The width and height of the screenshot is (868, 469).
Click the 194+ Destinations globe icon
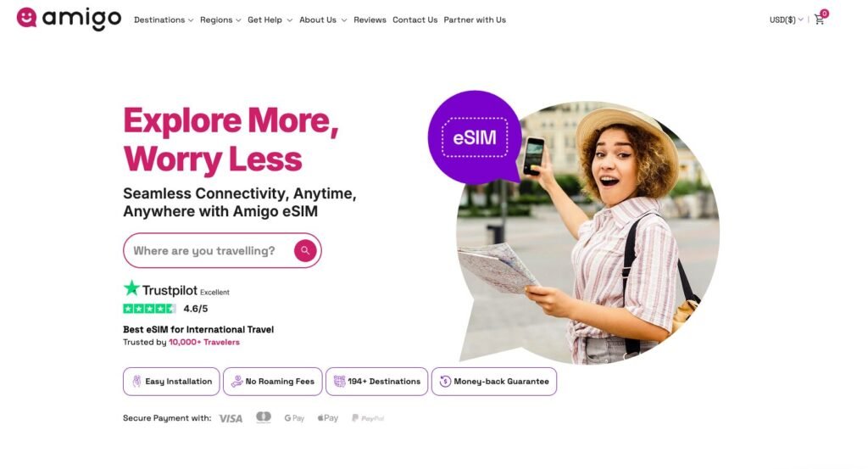tap(339, 381)
